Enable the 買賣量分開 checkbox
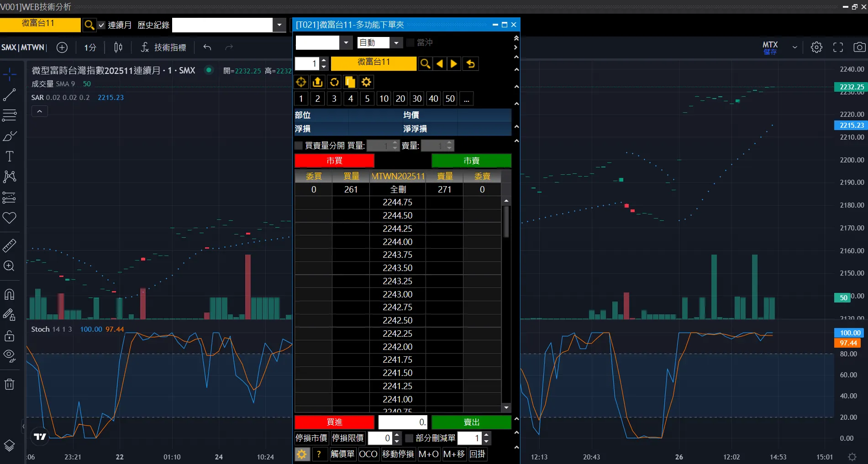The height and width of the screenshot is (464, 868). pyautogui.click(x=299, y=146)
